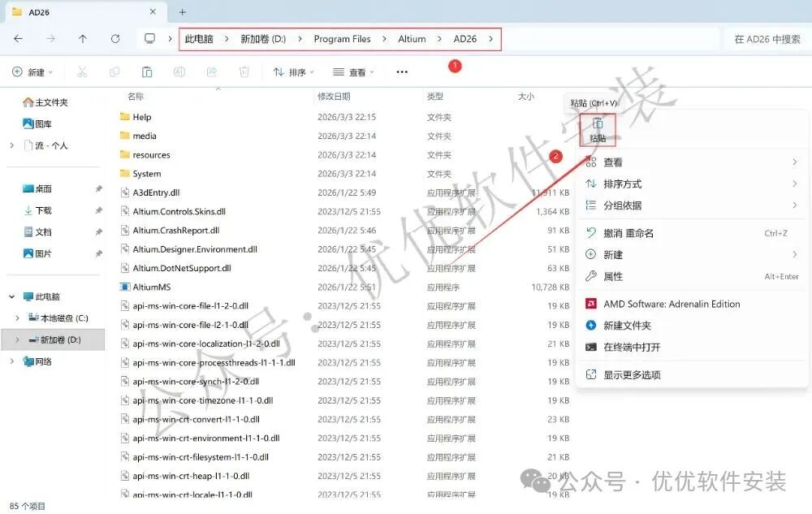The height and width of the screenshot is (514, 812).
Task: Expand the 网络 tree node
Action: coord(12,361)
